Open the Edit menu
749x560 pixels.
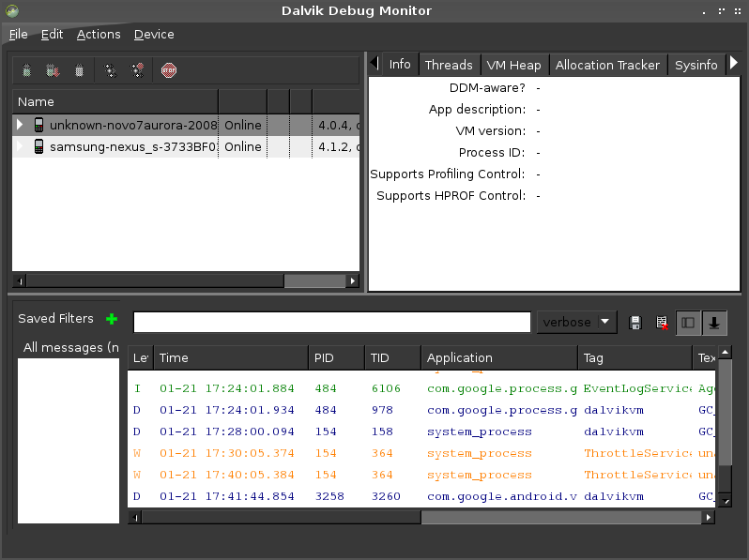coord(52,35)
